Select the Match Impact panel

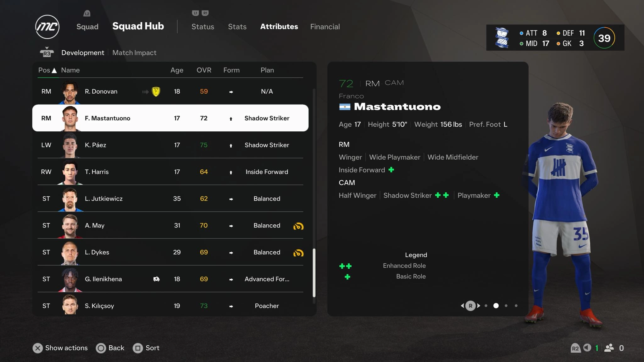tap(134, 52)
